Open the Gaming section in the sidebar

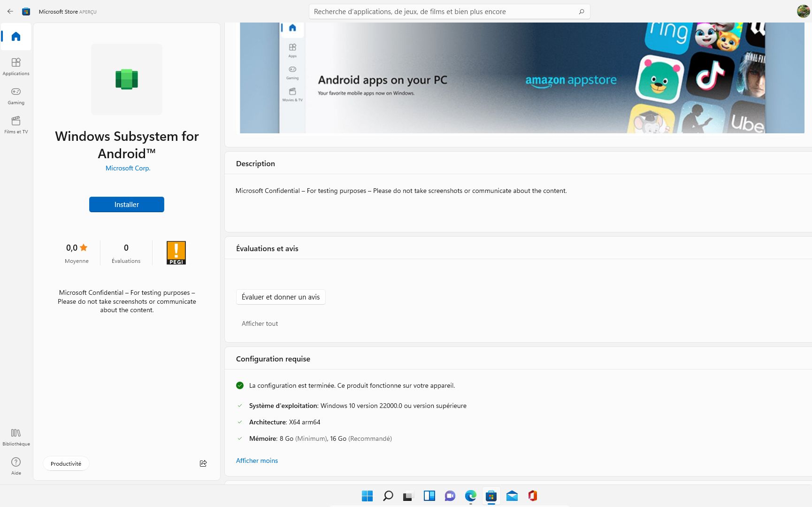coord(15,96)
